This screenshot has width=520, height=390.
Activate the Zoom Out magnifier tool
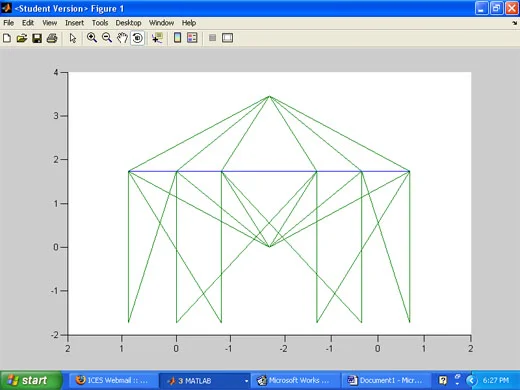(x=107, y=38)
